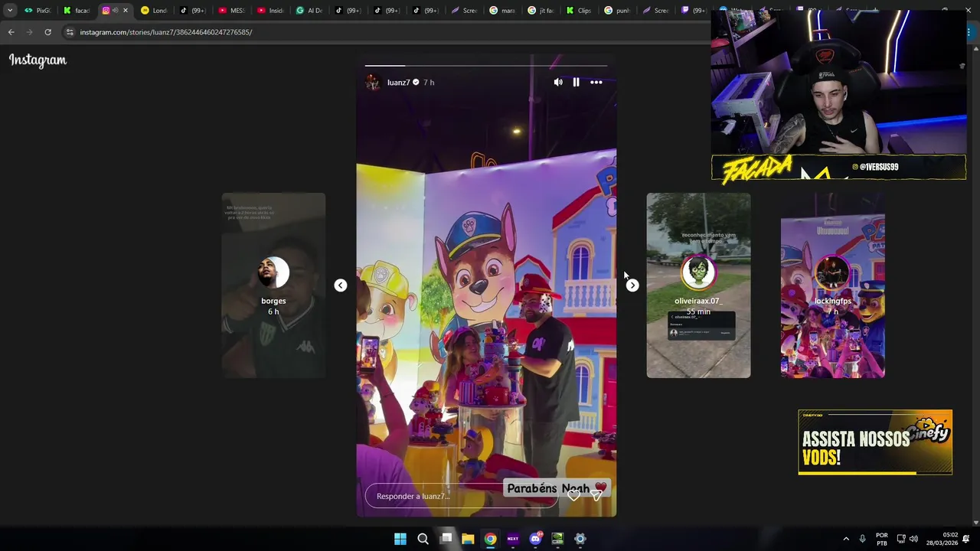
Task: Open Task View in the taskbar
Action: [x=446, y=539]
